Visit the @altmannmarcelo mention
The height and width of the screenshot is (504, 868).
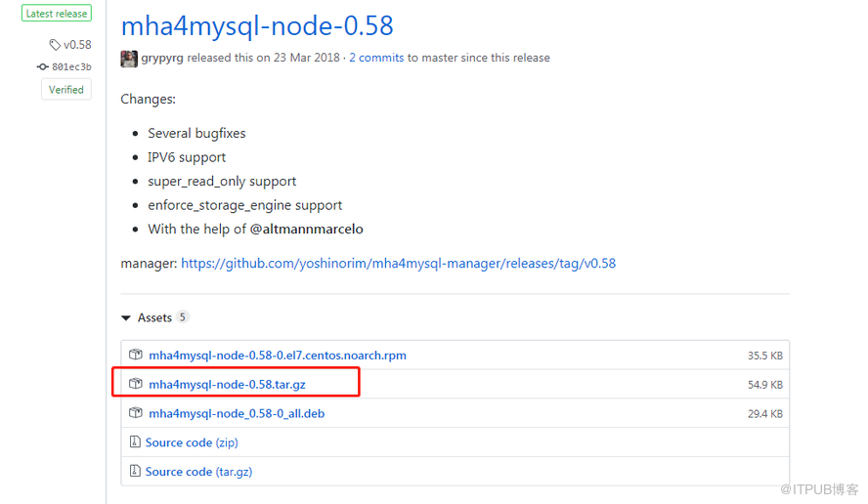coord(307,230)
